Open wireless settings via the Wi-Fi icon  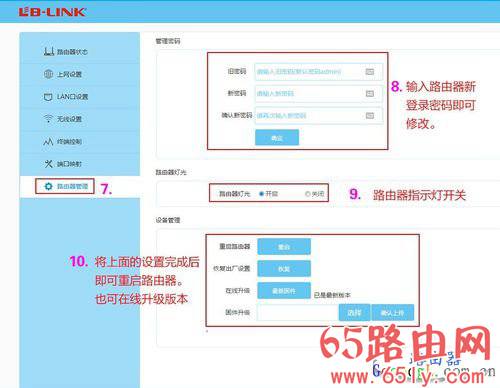pos(48,119)
